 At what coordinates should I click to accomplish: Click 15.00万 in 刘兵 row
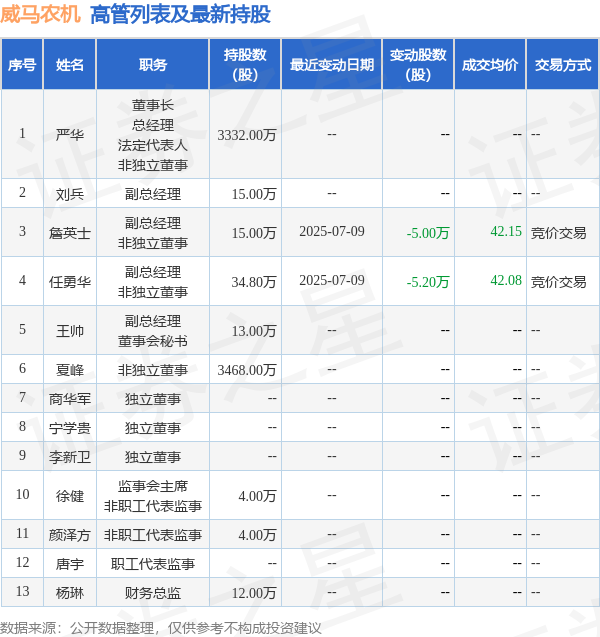pos(254,194)
